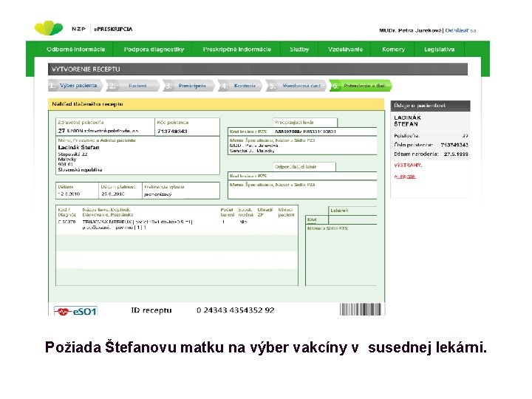Click the ID receptu number
532x399 pixels.
(236, 310)
